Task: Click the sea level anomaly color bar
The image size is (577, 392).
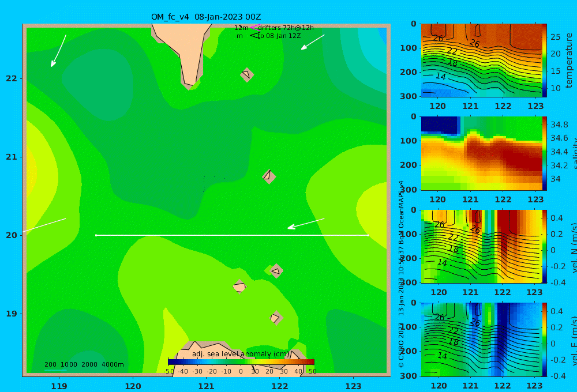Action: (x=241, y=362)
